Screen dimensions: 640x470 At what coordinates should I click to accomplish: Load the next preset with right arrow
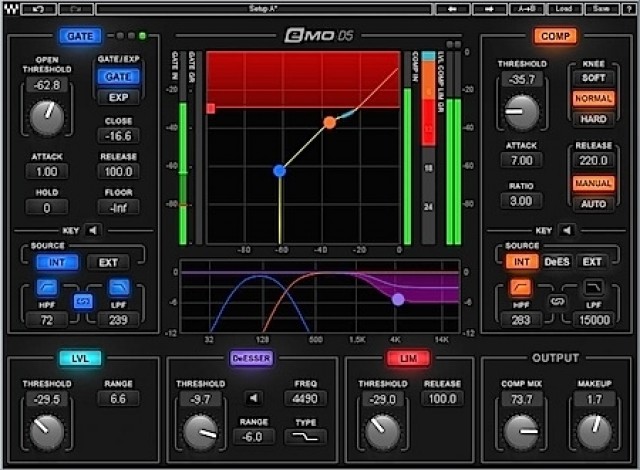[x=489, y=9]
